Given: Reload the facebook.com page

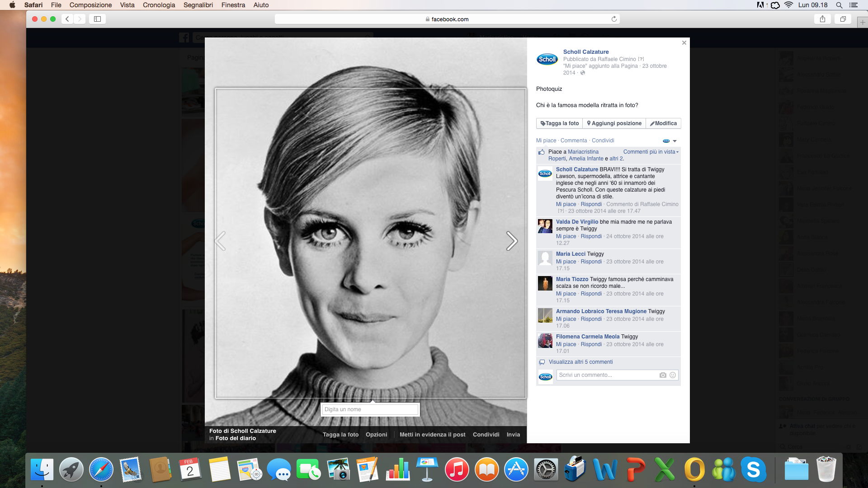Looking at the screenshot, I should (x=614, y=19).
